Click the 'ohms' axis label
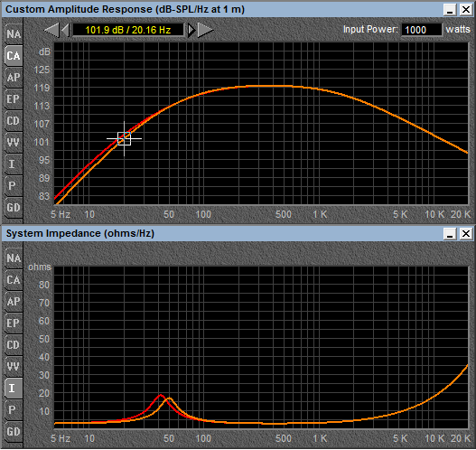476x450 pixels. tap(40, 267)
